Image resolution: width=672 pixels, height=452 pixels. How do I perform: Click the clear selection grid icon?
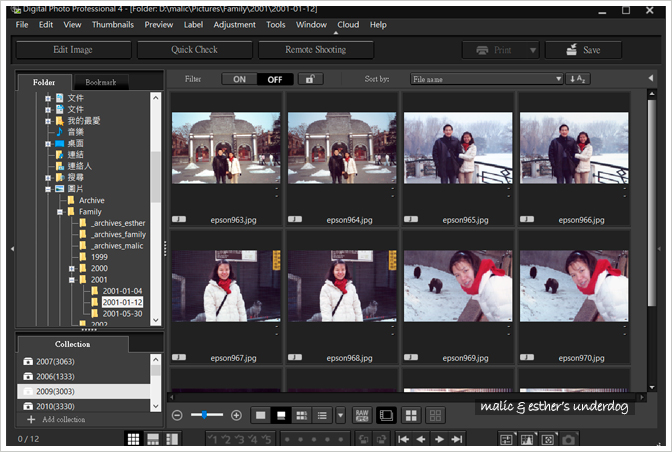(435, 415)
